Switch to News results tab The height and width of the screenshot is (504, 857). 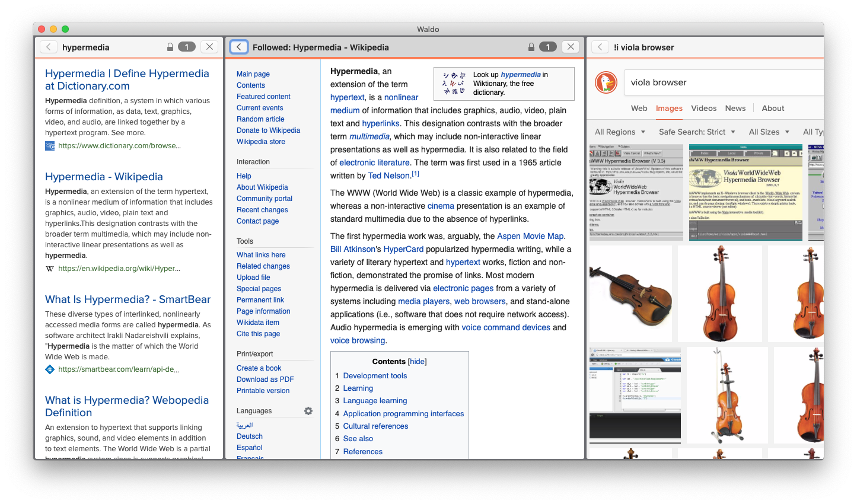tap(735, 109)
